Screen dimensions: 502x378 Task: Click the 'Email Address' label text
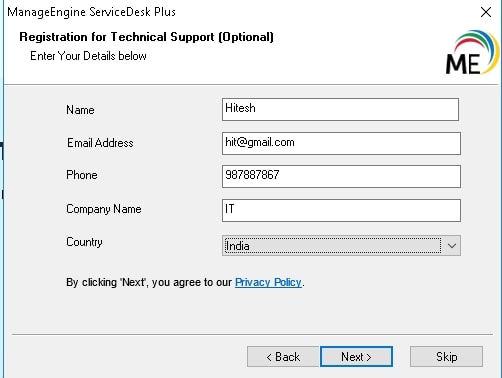[100, 143]
